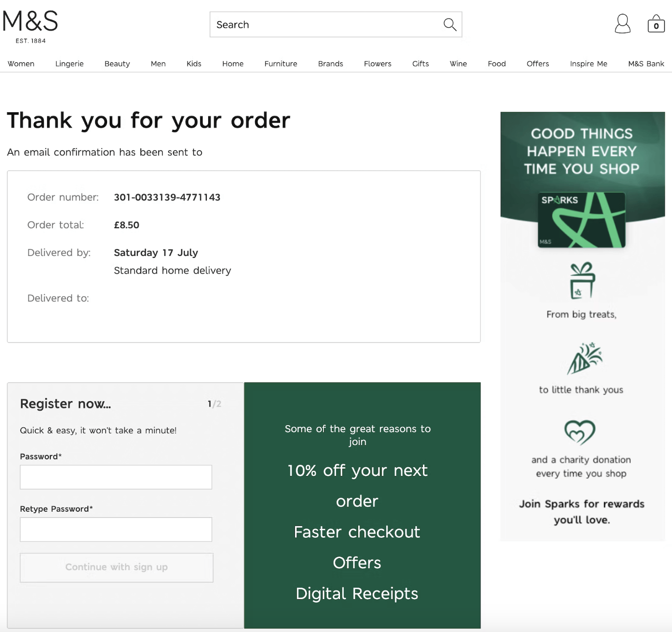This screenshot has width=672, height=632.
Task: Click the 10% off your next order text
Action: click(x=357, y=485)
